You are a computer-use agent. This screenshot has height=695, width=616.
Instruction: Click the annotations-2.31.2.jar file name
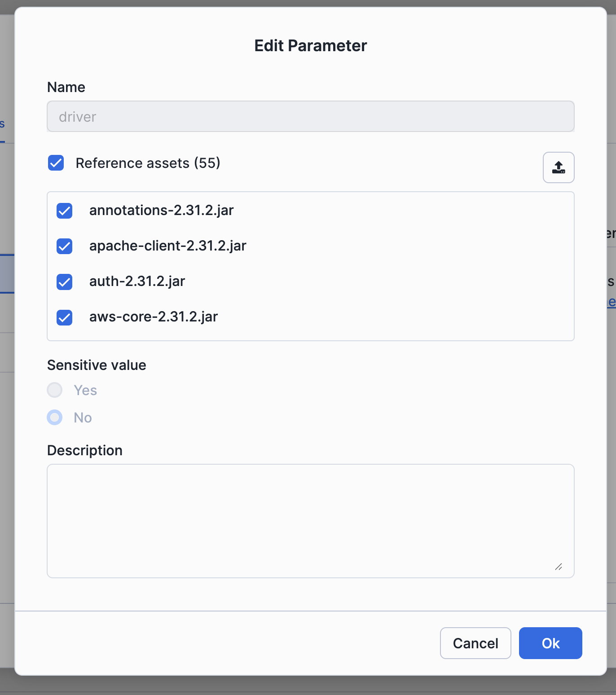(161, 211)
